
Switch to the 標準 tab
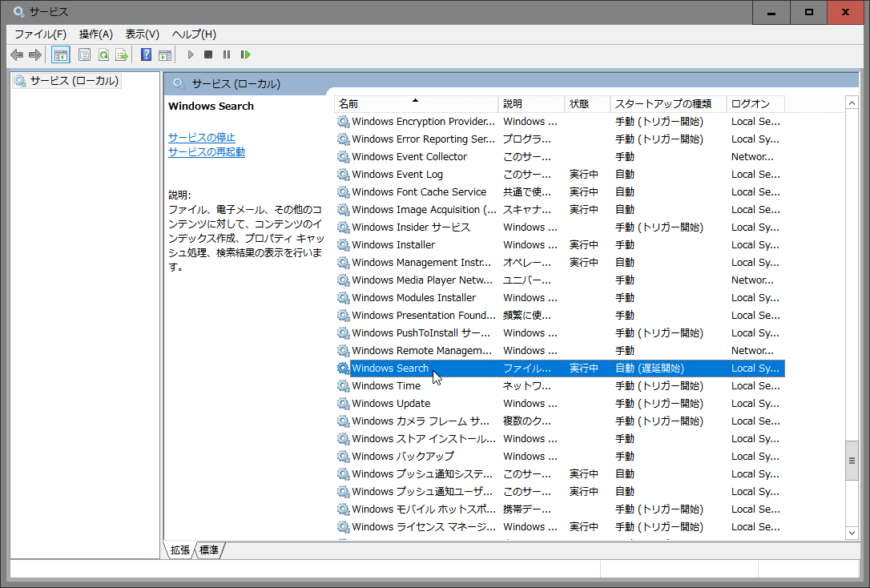[209, 550]
